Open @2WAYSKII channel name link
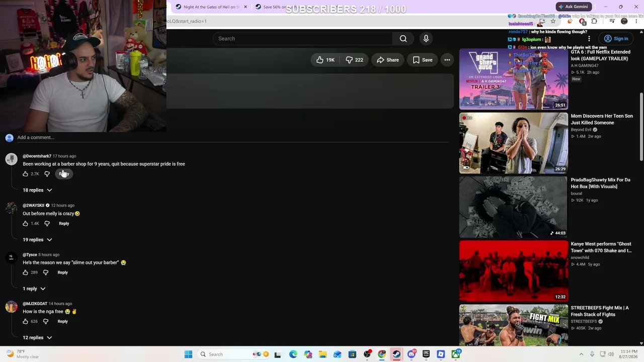The height and width of the screenshot is (362, 644). pyautogui.click(x=33, y=205)
